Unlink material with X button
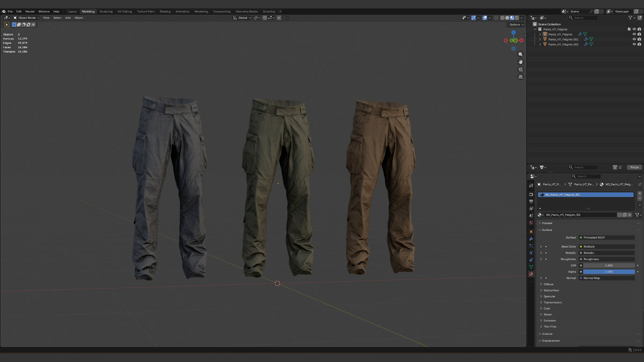Screen dimensions: 644x362 point(630,215)
